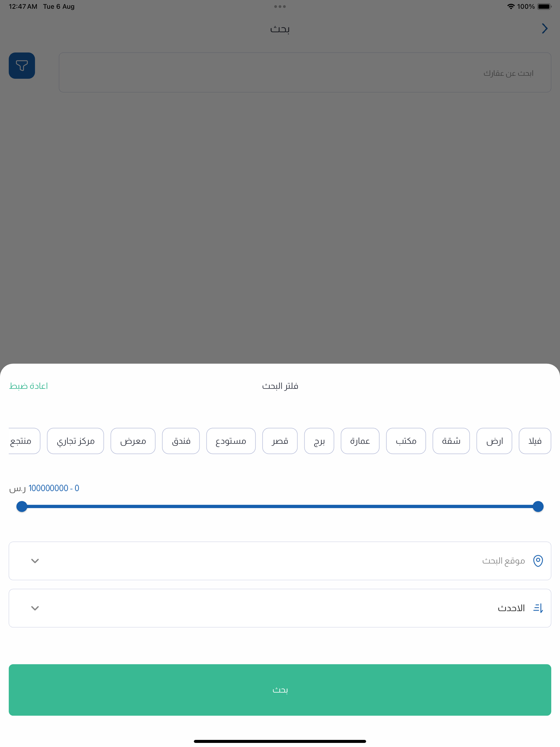Viewport: 560px width, 747px height.
Task: Click the بحث page title
Action: [280, 29]
